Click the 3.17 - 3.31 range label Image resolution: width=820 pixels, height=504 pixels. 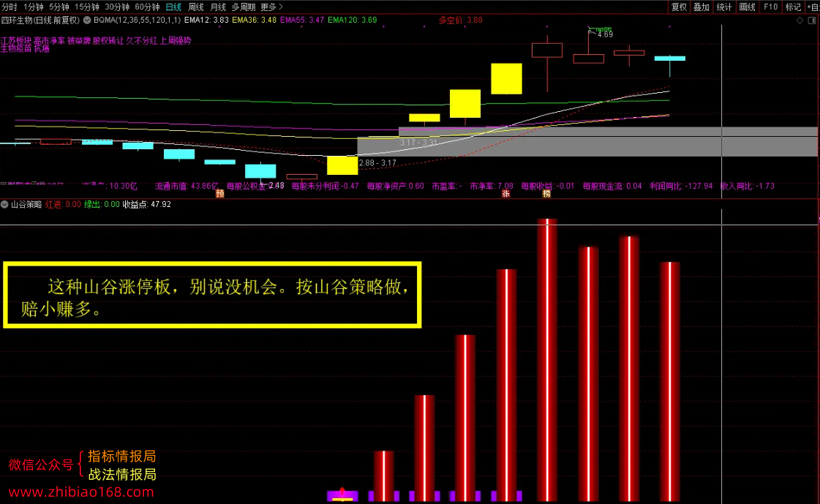click(x=418, y=142)
